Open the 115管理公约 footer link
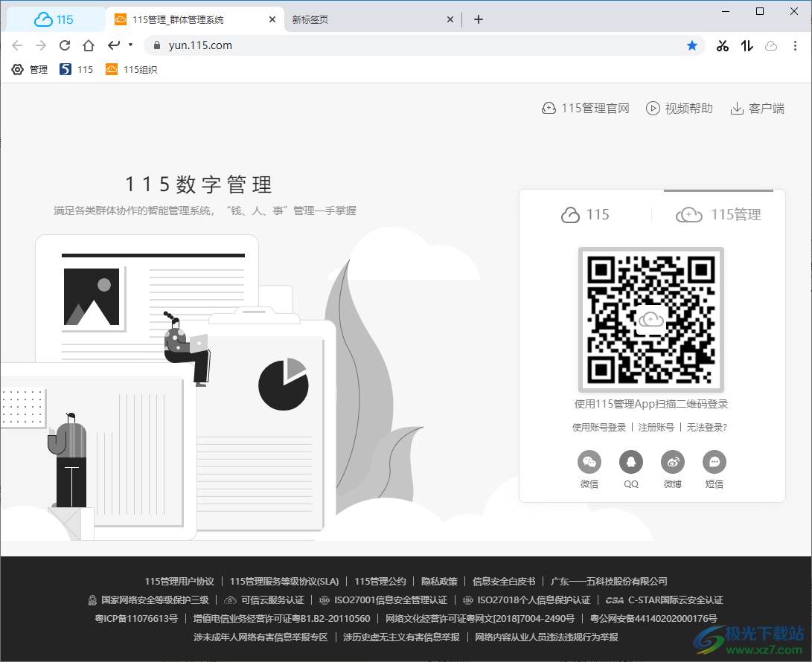The width and height of the screenshot is (812, 662). (380, 581)
